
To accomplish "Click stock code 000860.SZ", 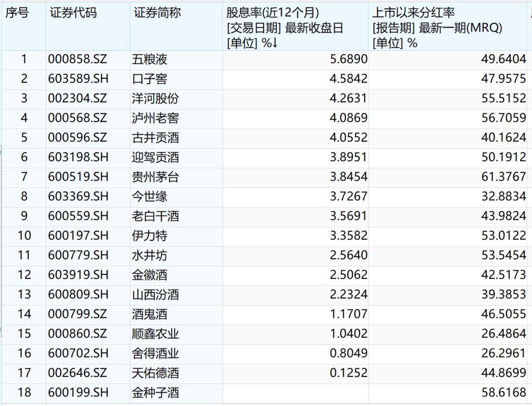I will 77,334.
